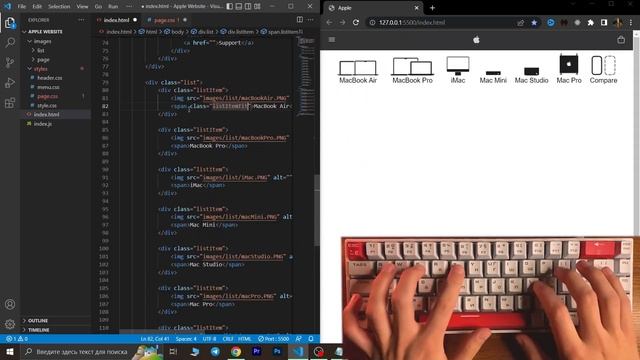
Task: Open a new browser tab with the plus button
Action: 432,8
